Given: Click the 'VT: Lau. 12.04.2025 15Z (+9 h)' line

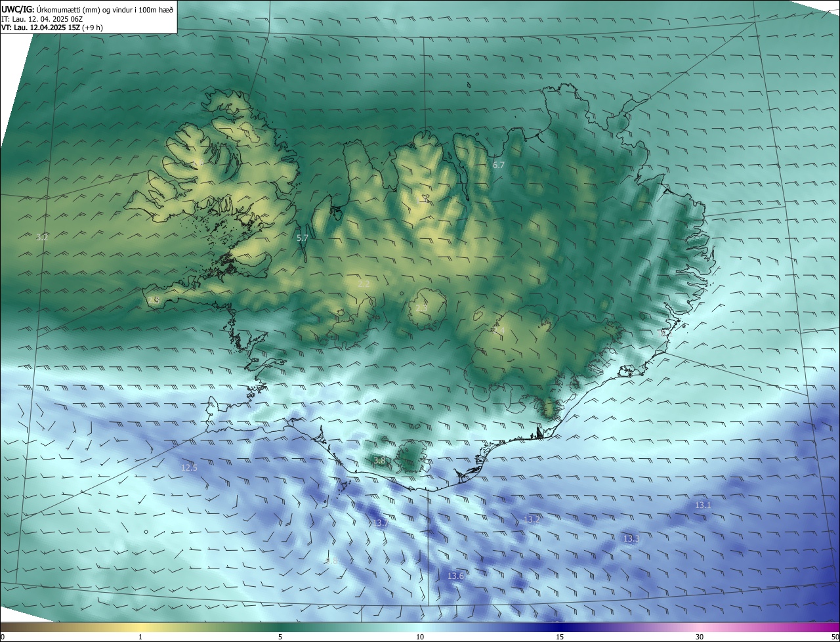Looking at the screenshot, I should click(x=52, y=28).
